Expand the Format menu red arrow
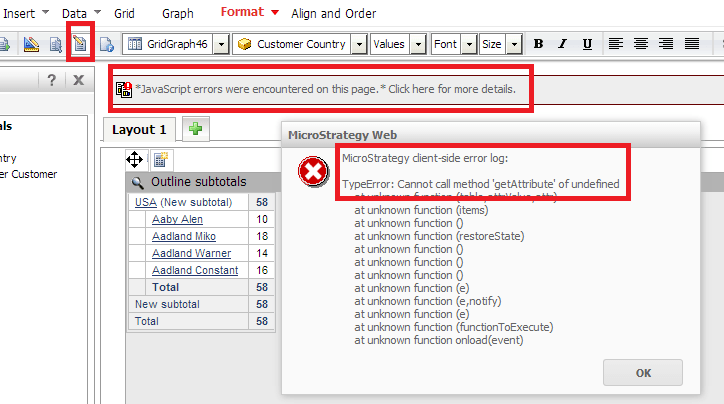Screen dimensions: 724x404 (x=275, y=12)
